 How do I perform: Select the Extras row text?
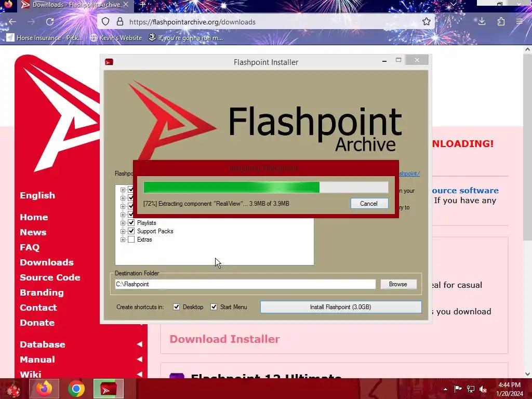click(x=144, y=240)
